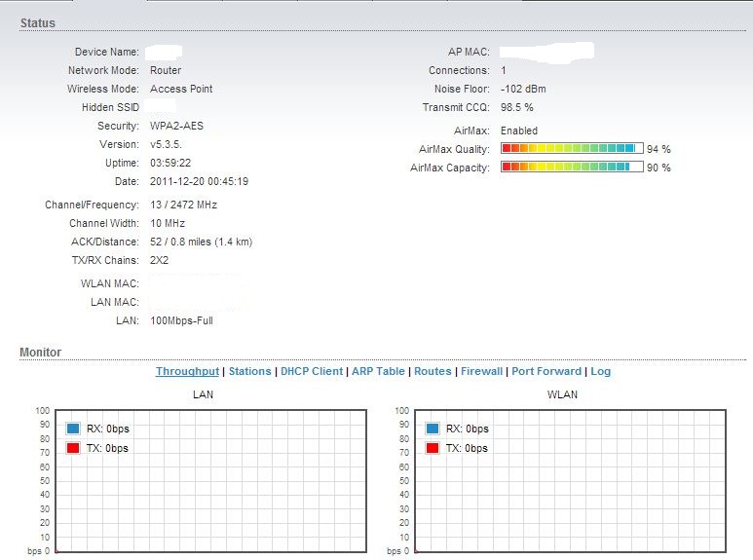753x560 pixels.
Task: Click the blue RX legend square in LAN graph
Action: click(x=73, y=428)
